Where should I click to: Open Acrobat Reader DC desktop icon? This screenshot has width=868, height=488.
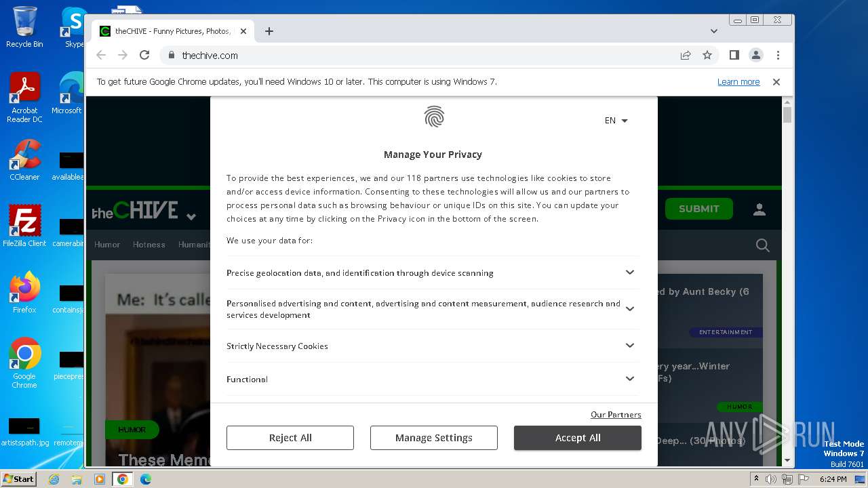click(24, 98)
